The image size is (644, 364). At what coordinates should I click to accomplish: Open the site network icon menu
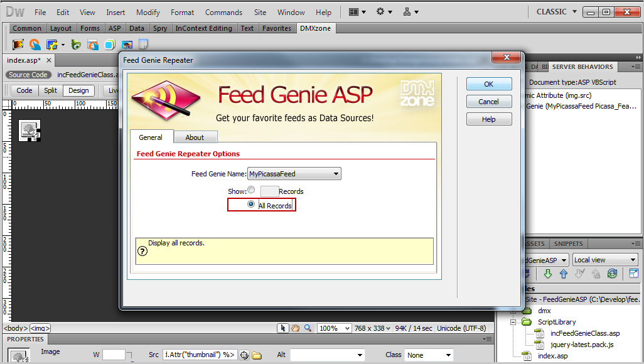(411, 12)
